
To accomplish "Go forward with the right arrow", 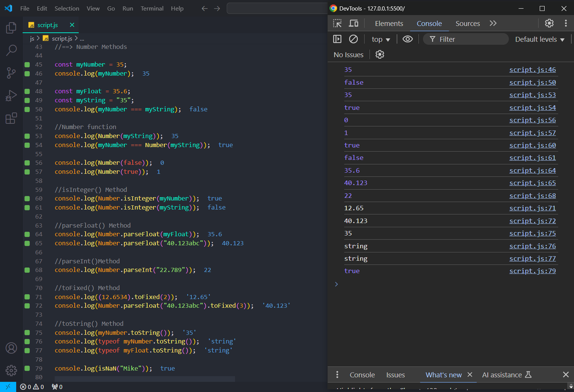I will (217, 9).
